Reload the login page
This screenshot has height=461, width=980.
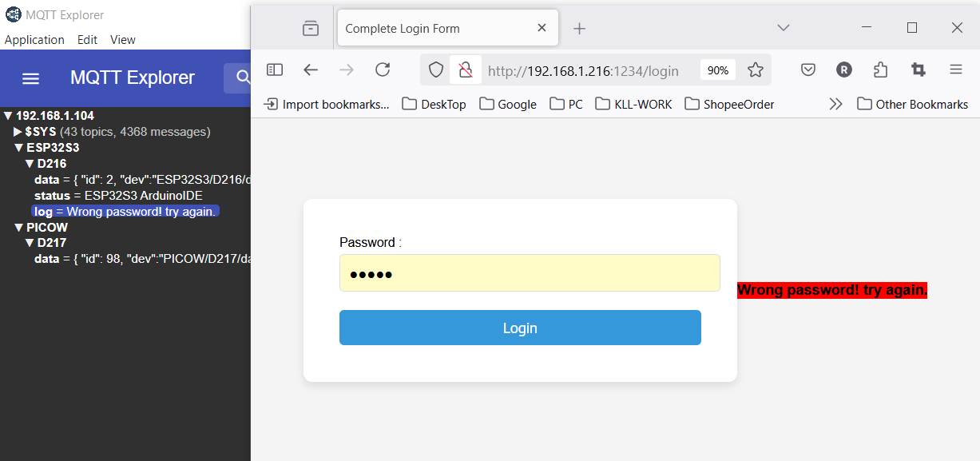click(383, 70)
